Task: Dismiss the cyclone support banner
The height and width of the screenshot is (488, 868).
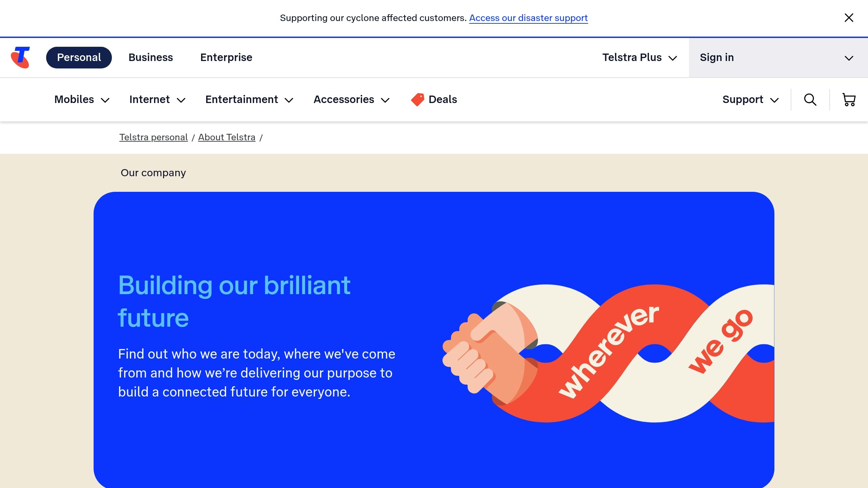Action: click(849, 18)
